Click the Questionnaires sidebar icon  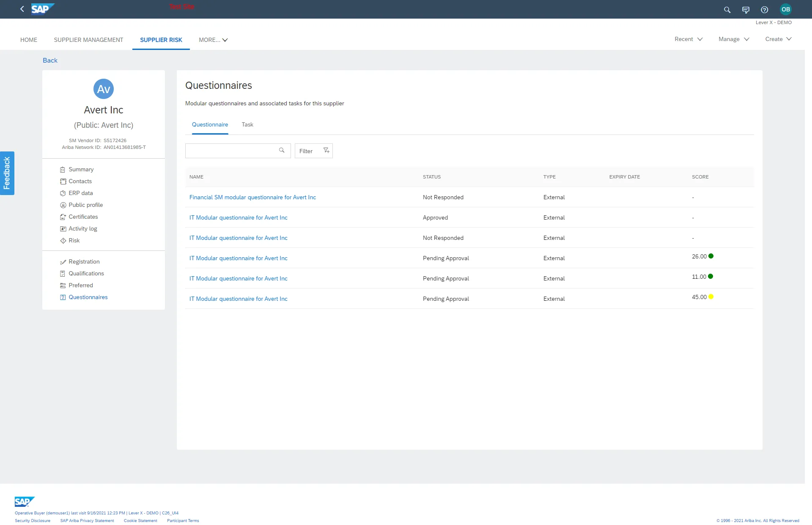pyautogui.click(x=63, y=297)
